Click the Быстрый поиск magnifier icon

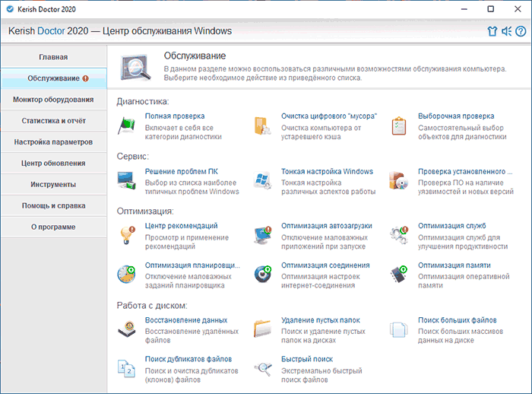(263, 369)
